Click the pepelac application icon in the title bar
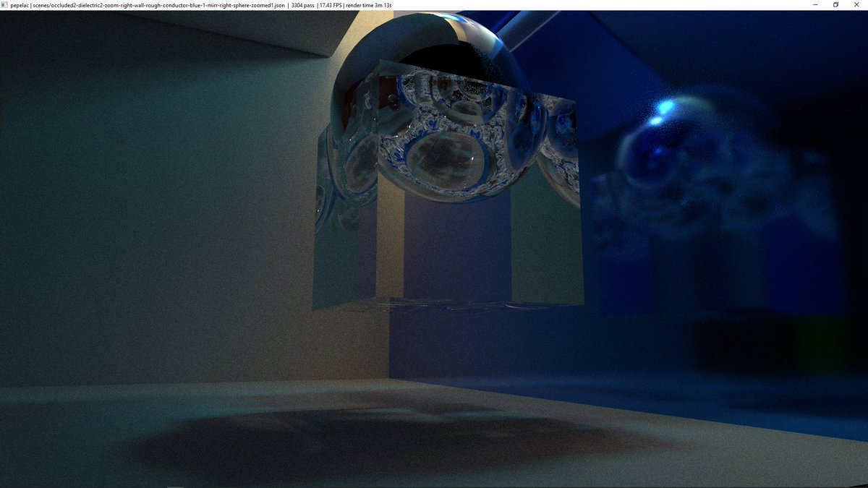The height and width of the screenshot is (488, 868). point(6,4)
